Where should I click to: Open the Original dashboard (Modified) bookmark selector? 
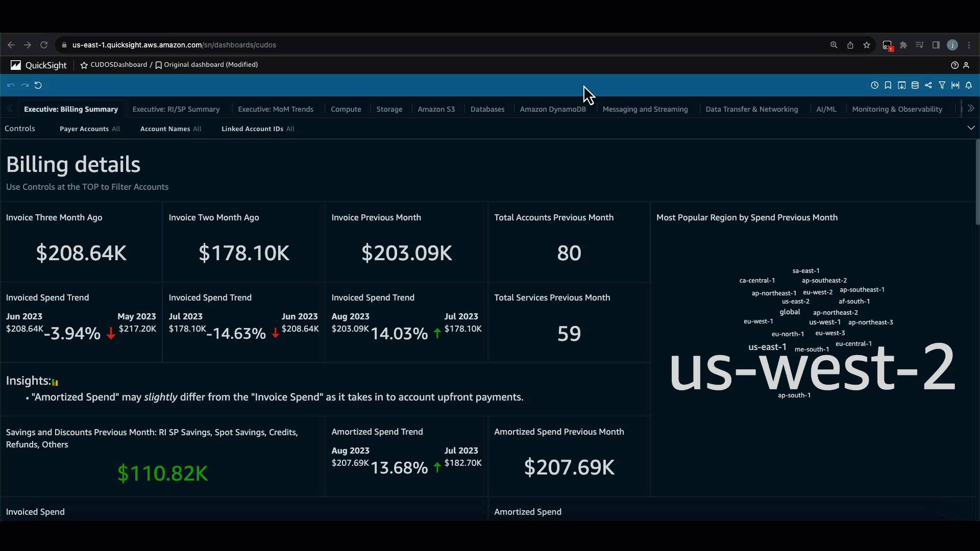coord(207,65)
